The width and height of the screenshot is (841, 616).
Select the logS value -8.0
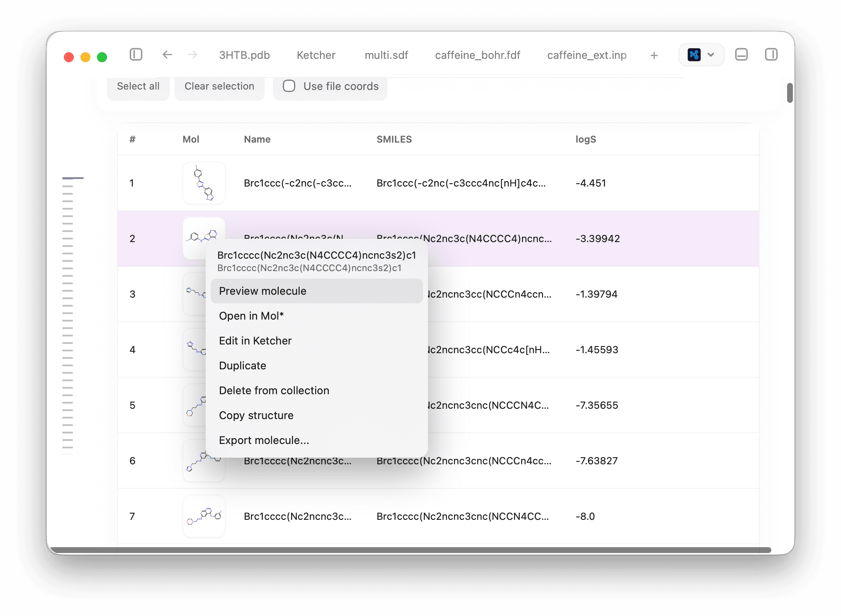coord(585,517)
